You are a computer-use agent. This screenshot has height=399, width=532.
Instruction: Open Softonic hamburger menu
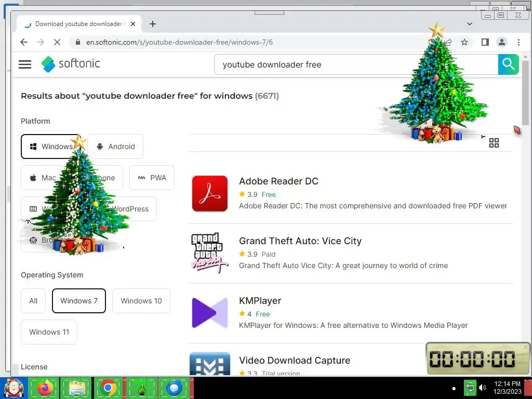pos(25,64)
